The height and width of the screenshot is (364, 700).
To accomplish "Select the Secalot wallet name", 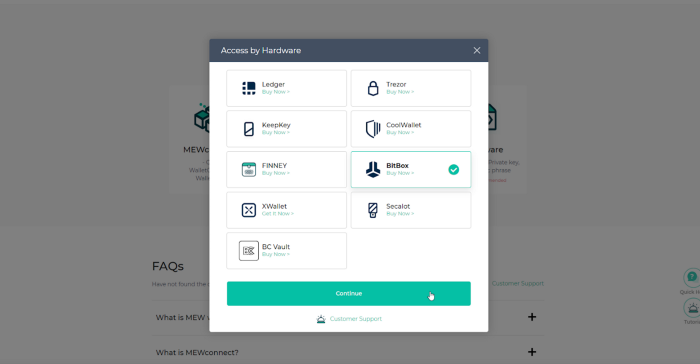I will [398, 206].
